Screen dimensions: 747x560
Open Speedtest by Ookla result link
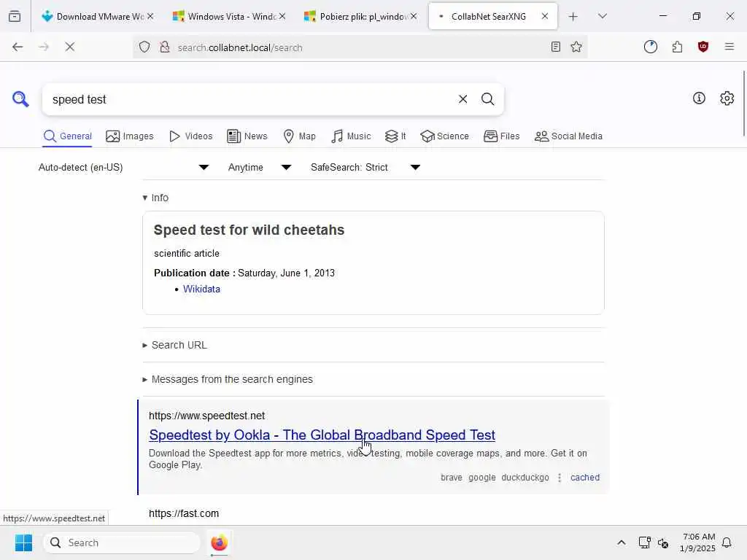(x=322, y=435)
